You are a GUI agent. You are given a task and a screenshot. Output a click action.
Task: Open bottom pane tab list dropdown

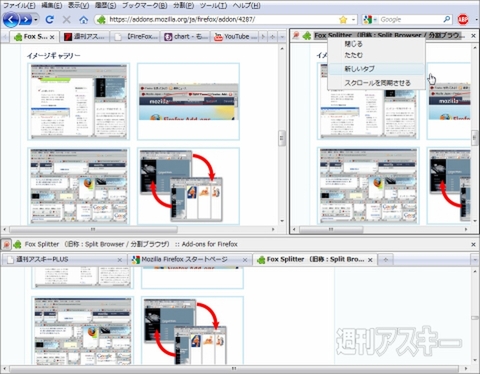475,259
